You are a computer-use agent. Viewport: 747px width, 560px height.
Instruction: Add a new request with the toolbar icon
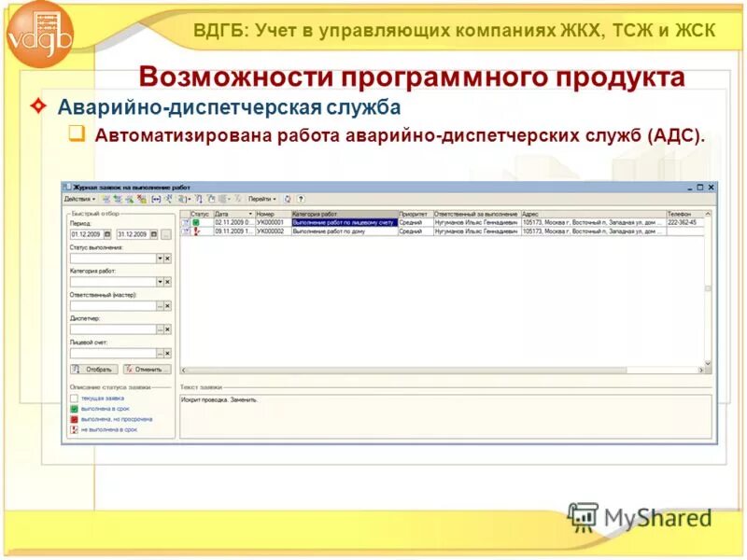[x=106, y=198]
